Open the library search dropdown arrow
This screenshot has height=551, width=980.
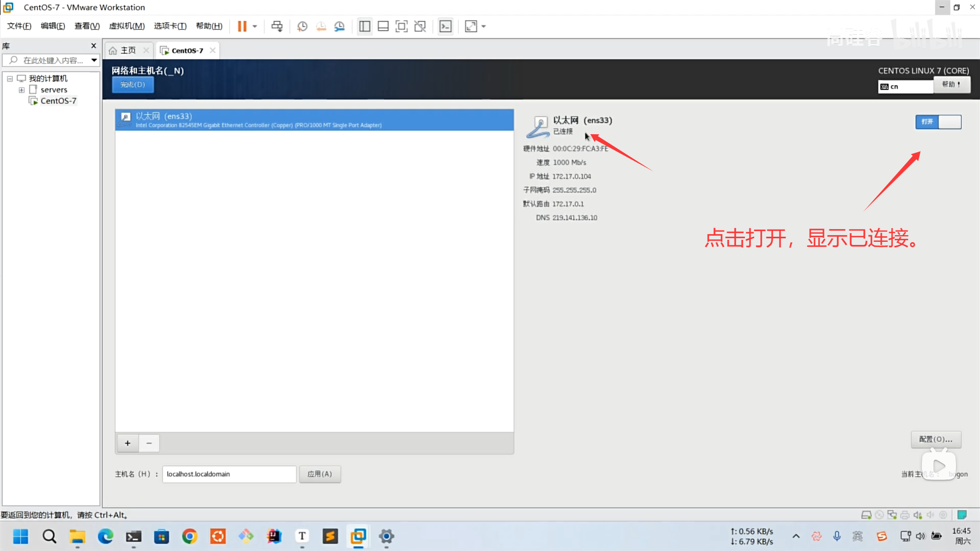pos(94,60)
